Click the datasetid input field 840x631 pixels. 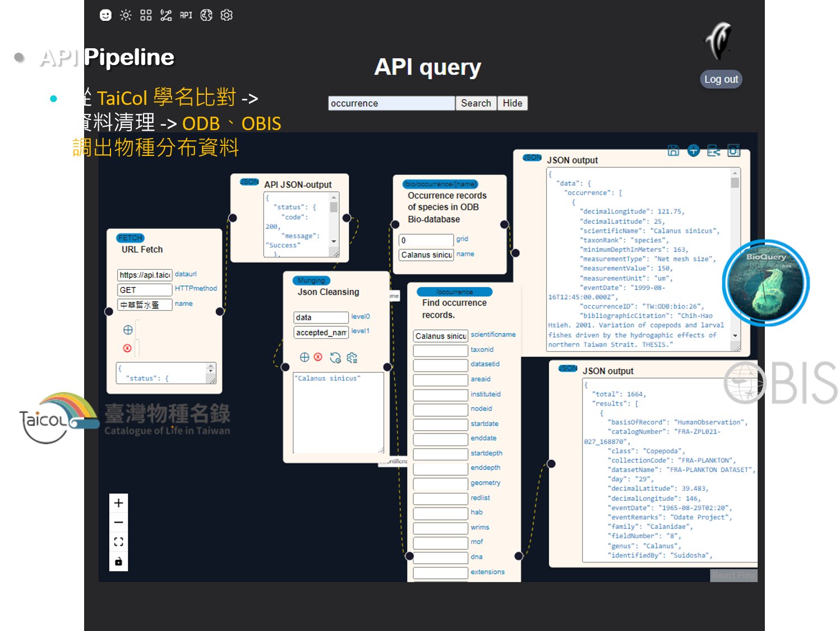440,365
